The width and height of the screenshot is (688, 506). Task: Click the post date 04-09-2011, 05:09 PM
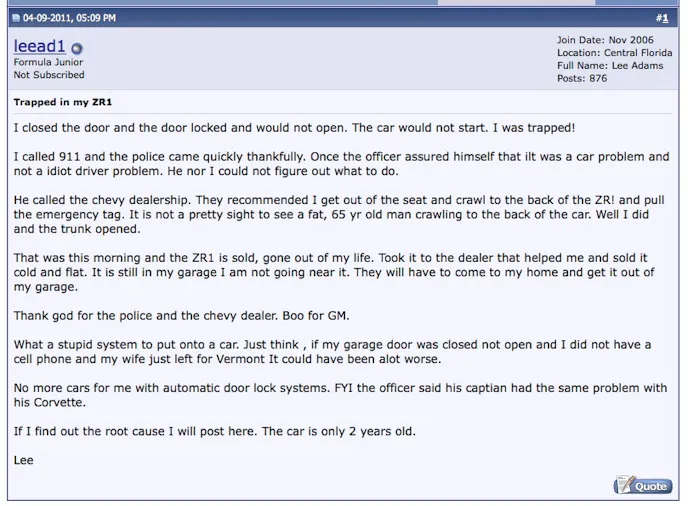point(70,18)
